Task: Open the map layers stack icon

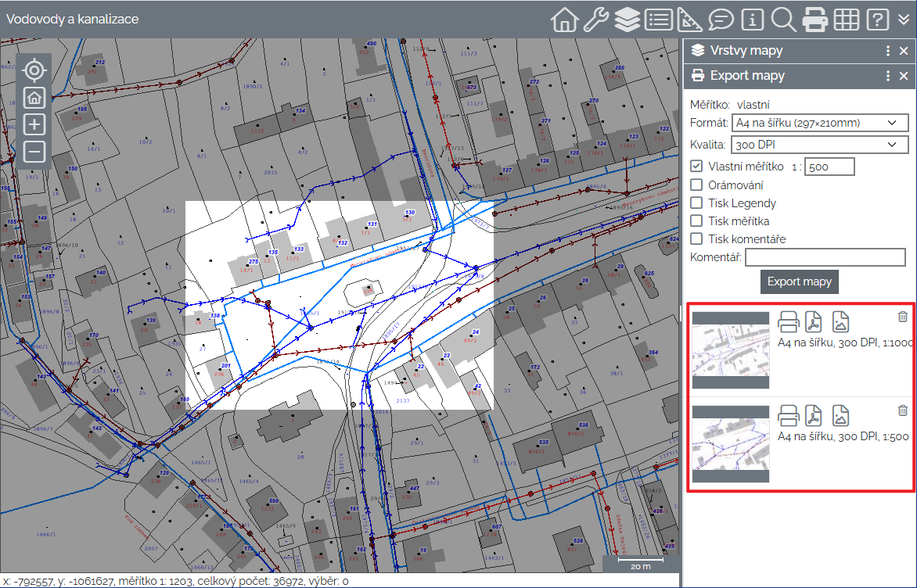Action: point(627,19)
